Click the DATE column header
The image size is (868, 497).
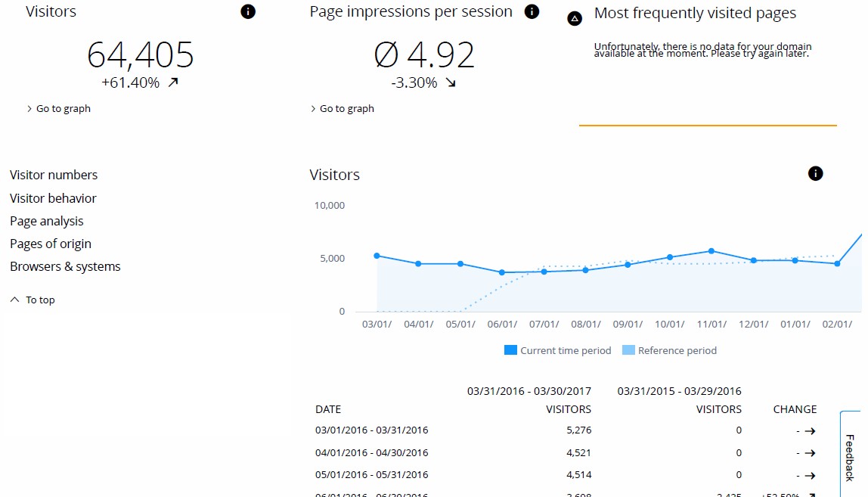click(x=328, y=409)
